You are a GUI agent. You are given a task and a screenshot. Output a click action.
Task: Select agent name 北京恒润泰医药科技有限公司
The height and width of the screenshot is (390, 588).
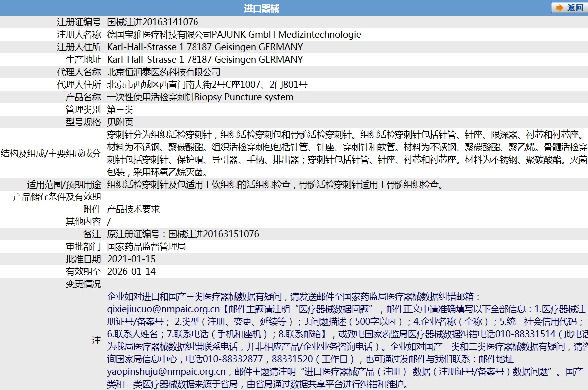(x=164, y=72)
